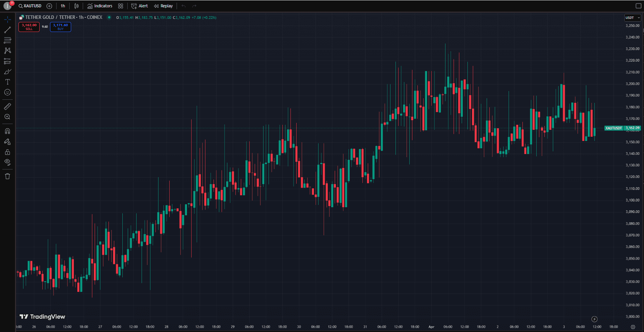Change the 1h time interval
The height and width of the screenshot is (332, 644).
63,6
